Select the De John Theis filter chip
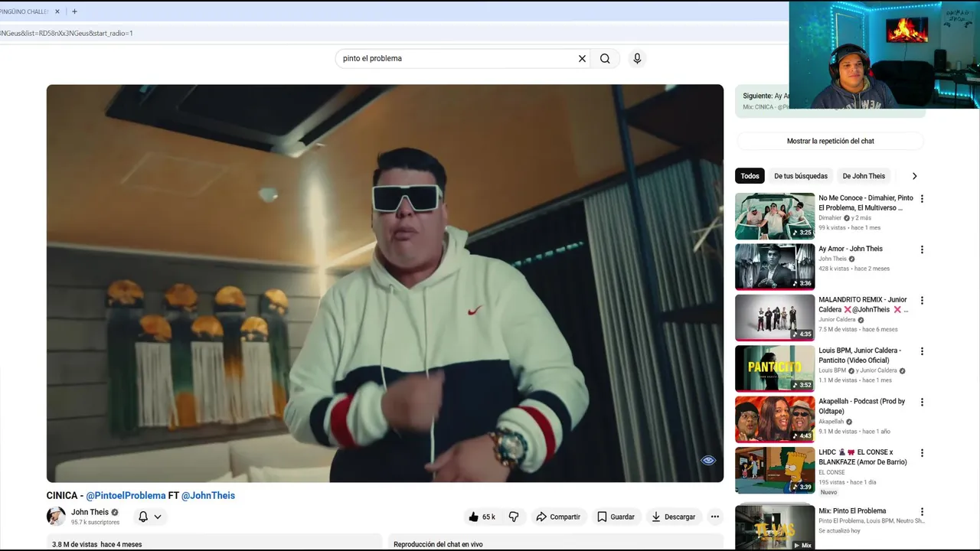980x551 pixels. pyautogui.click(x=864, y=176)
